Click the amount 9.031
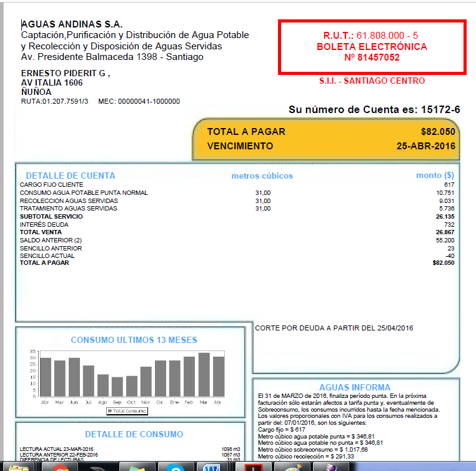The image size is (476, 471). 447,201
